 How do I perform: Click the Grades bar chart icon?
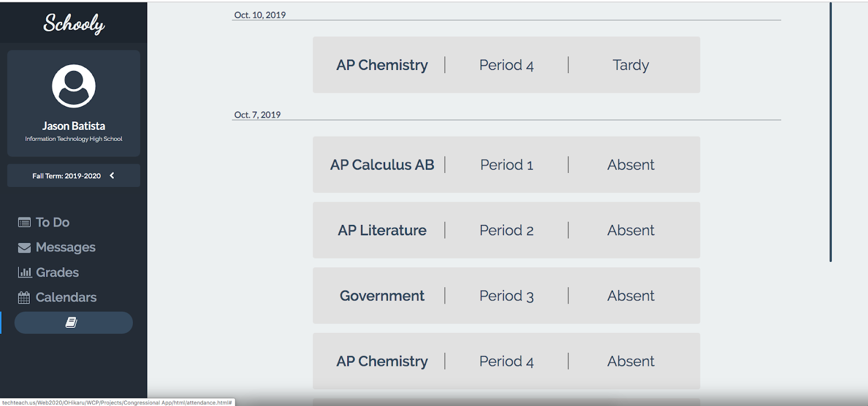coord(24,272)
